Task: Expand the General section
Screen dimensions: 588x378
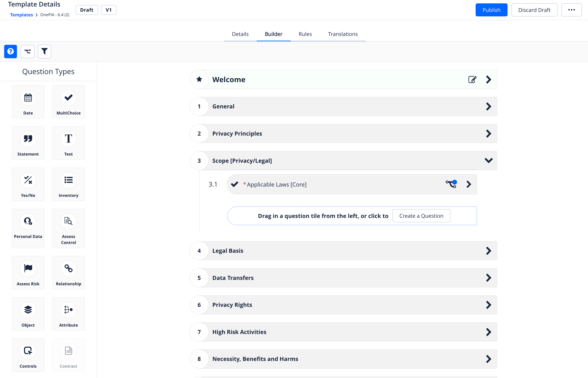Action: tap(488, 106)
